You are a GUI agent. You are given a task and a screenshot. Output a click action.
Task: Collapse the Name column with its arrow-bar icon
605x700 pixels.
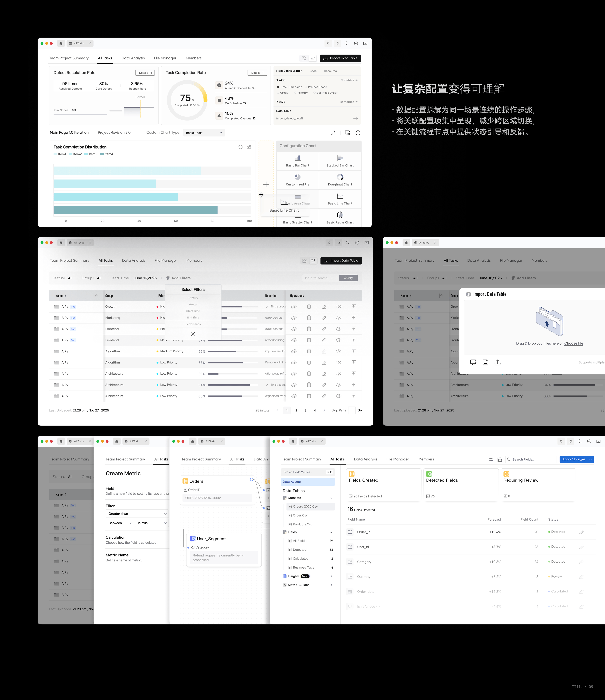coord(96,296)
